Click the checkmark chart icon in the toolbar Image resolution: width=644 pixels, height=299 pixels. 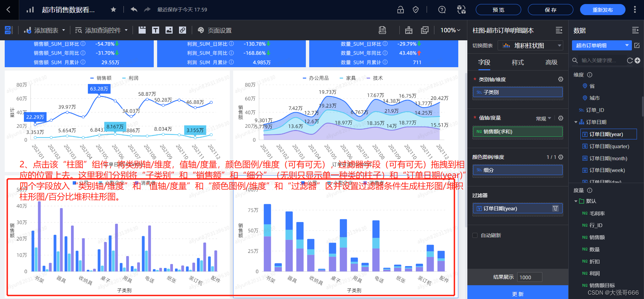425,30
